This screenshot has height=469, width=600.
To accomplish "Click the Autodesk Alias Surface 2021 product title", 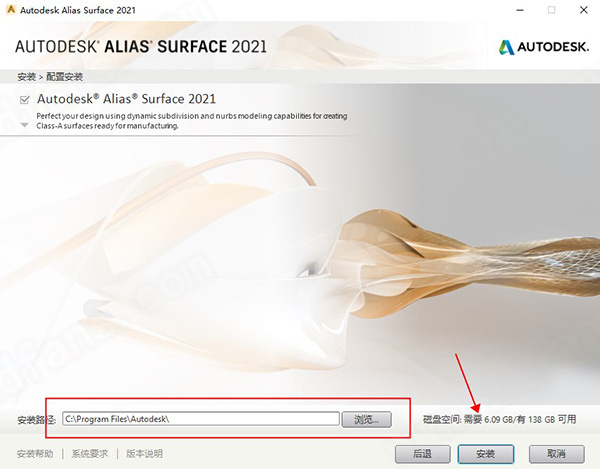I will [x=126, y=99].
